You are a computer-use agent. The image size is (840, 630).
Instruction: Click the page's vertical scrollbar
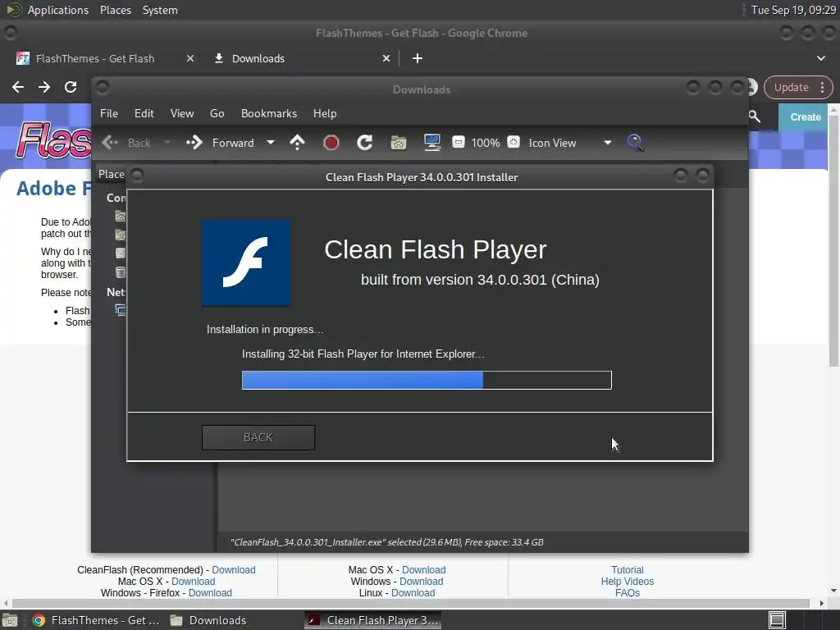pos(833,241)
